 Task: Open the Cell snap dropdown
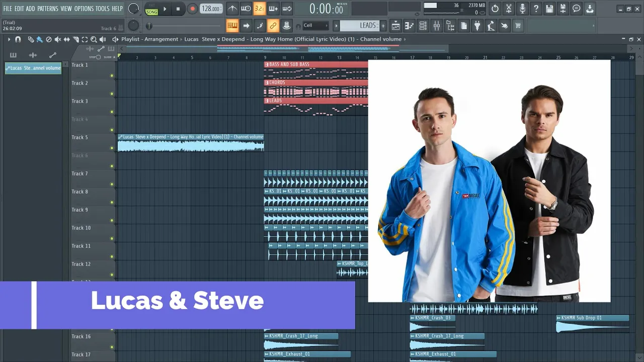click(315, 26)
